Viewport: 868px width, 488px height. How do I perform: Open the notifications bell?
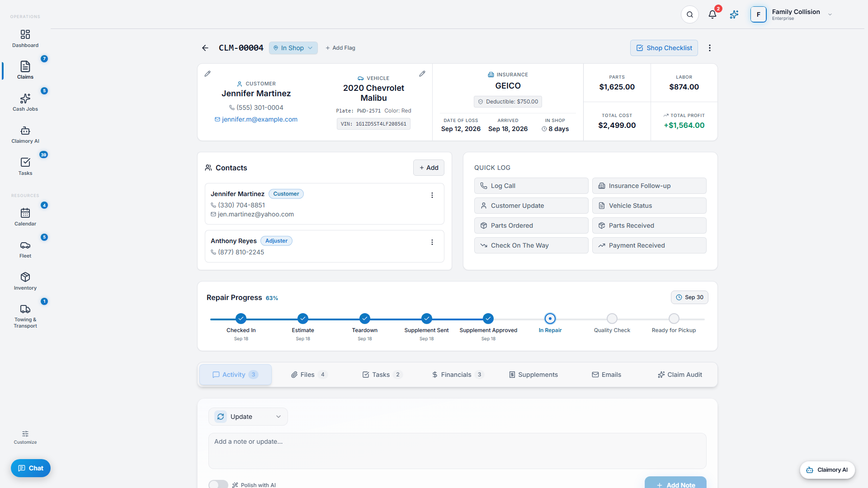tap(712, 14)
